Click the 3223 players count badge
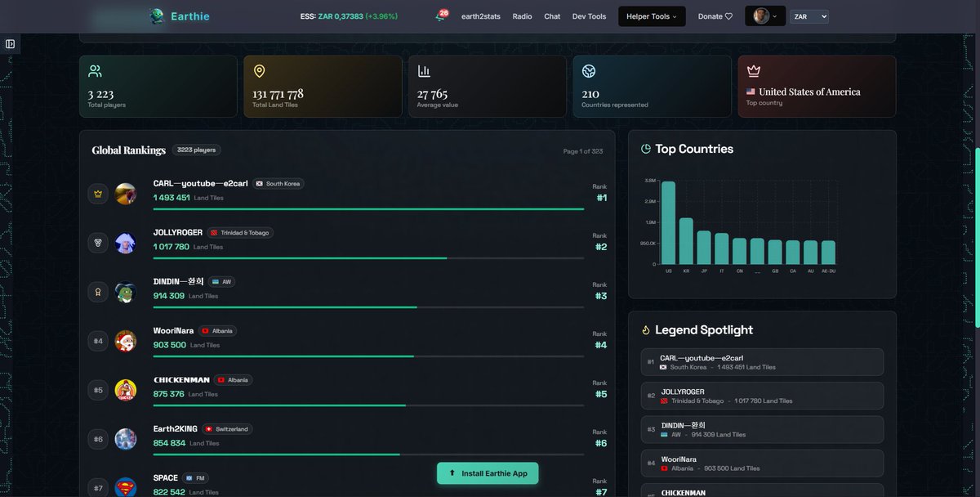The width and height of the screenshot is (980, 497). click(x=196, y=150)
